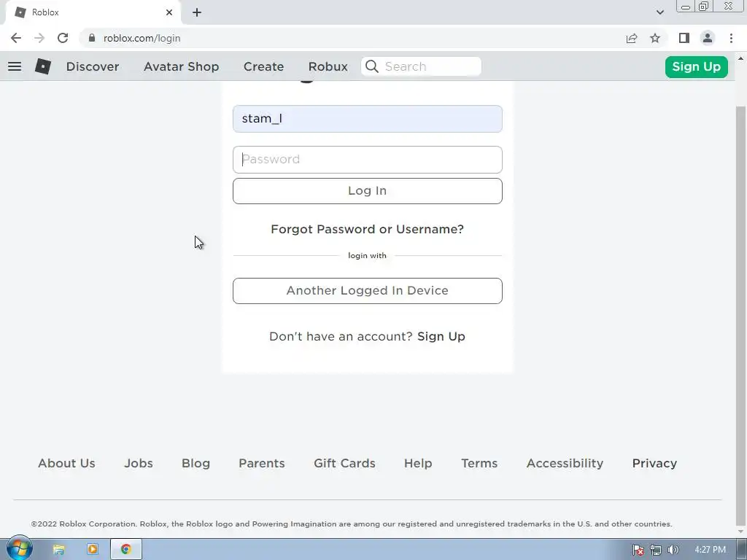
Task: Open the Privacy footer link
Action: [x=654, y=463]
